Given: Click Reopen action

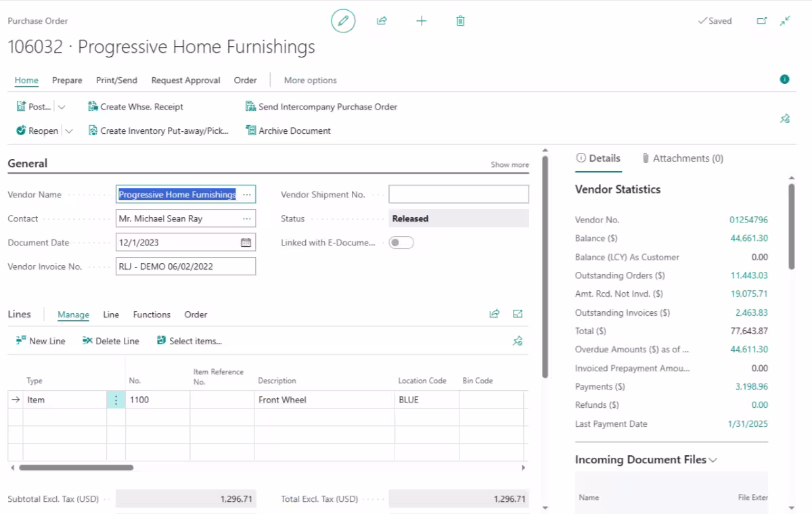Looking at the screenshot, I should coord(37,131).
